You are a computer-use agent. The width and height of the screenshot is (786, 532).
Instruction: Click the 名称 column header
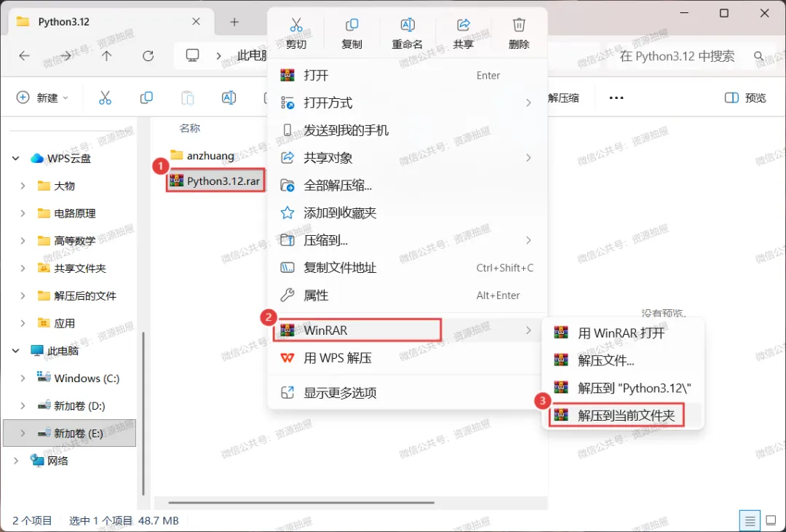[189, 128]
